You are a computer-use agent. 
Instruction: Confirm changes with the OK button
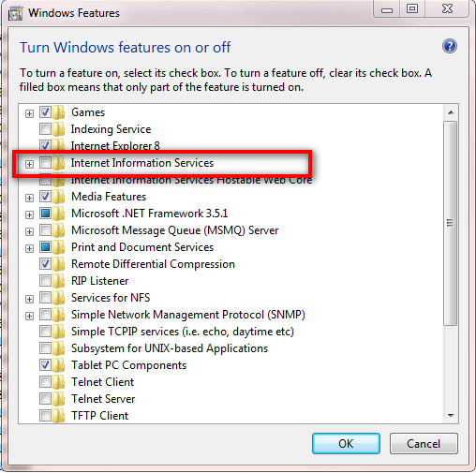tap(346, 444)
